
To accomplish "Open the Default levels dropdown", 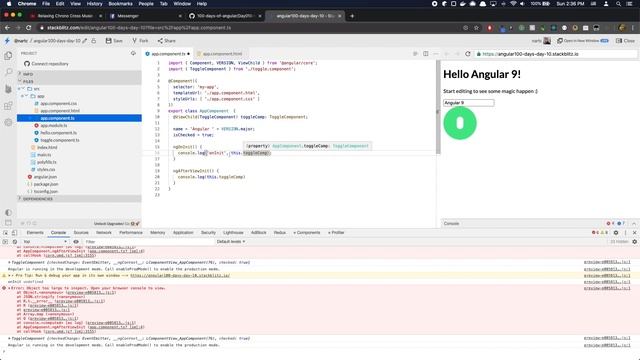I will (231, 242).
